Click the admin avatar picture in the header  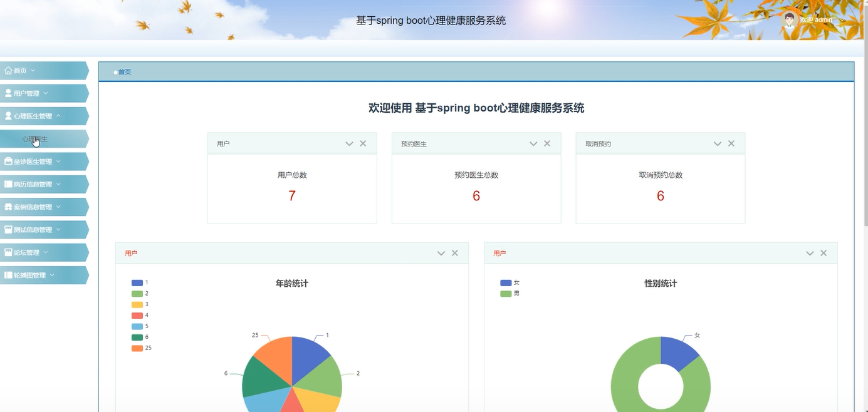(x=789, y=19)
